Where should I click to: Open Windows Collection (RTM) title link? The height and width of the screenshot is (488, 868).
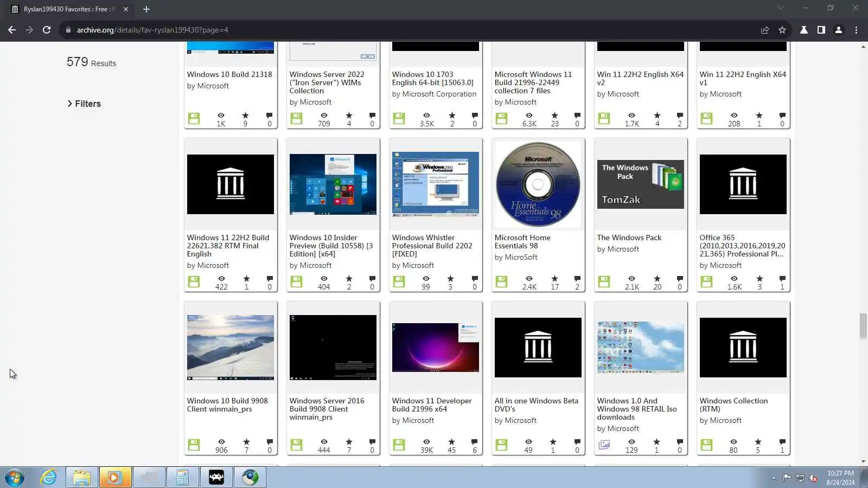[x=733, y=404]
